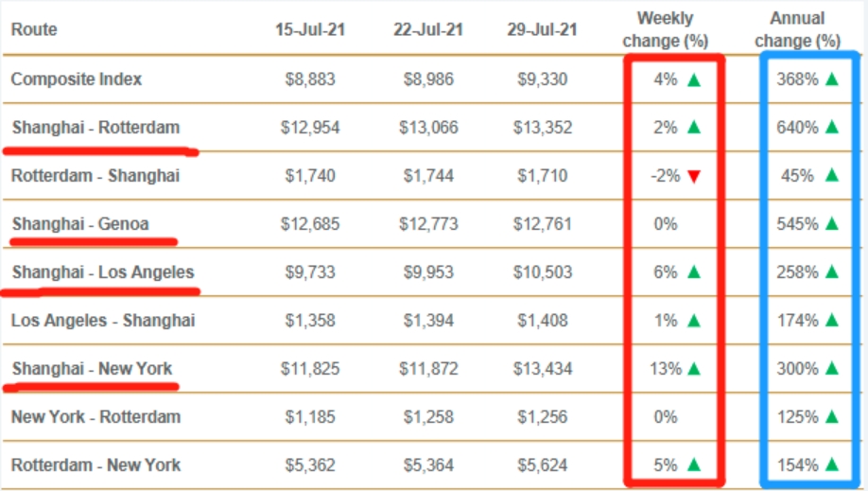Click the 29-Jul-21 column header
868x491 pixels.
542,29
